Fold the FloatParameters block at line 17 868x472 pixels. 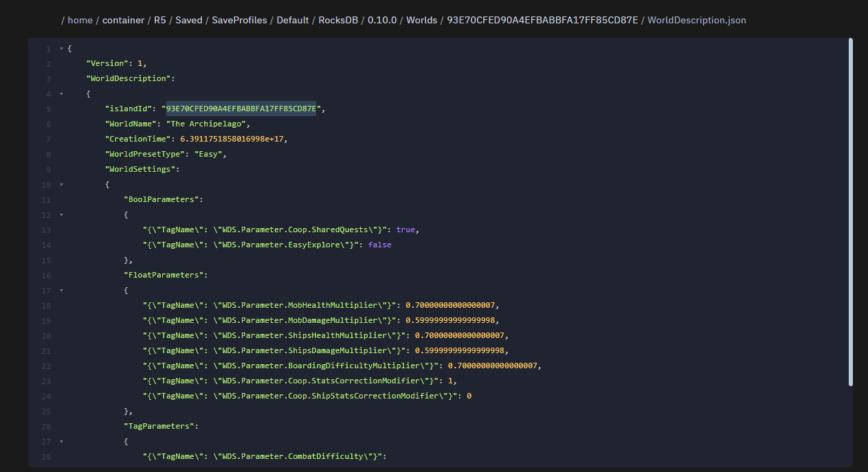click(61, 290)
